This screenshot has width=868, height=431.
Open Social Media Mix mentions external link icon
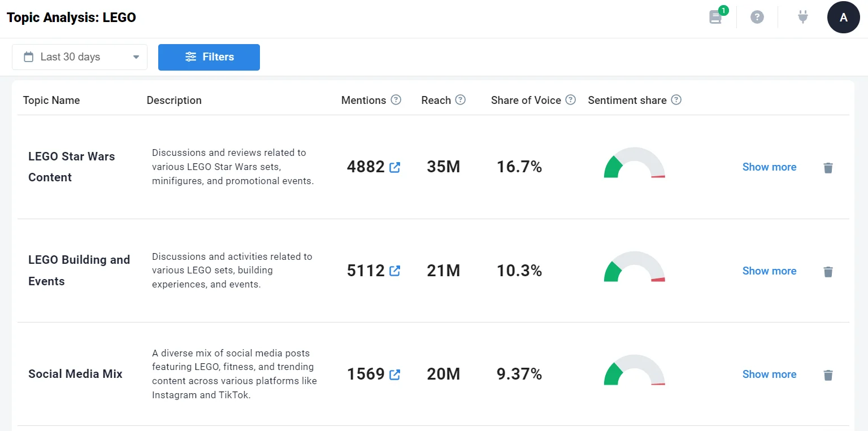pos(395,375)
